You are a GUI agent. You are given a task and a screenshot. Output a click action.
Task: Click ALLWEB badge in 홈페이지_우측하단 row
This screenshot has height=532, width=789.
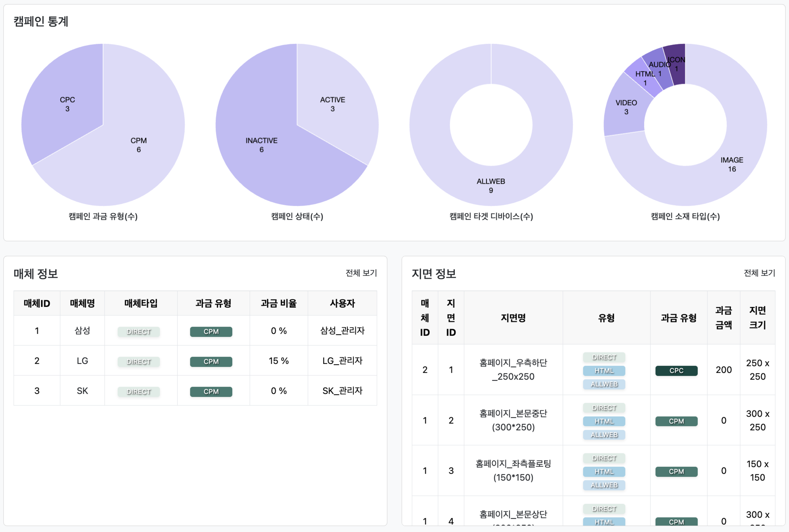point(604,384)
